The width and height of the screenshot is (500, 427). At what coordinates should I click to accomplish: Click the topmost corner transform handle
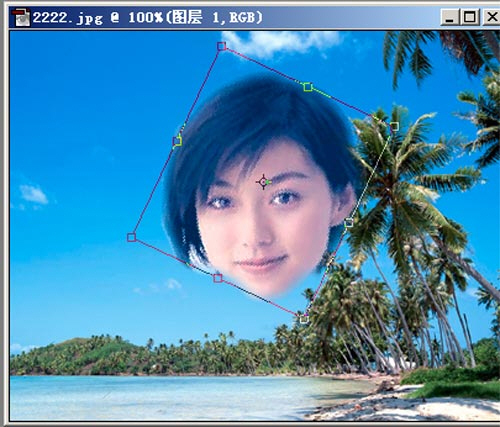(x=221, y=46)
